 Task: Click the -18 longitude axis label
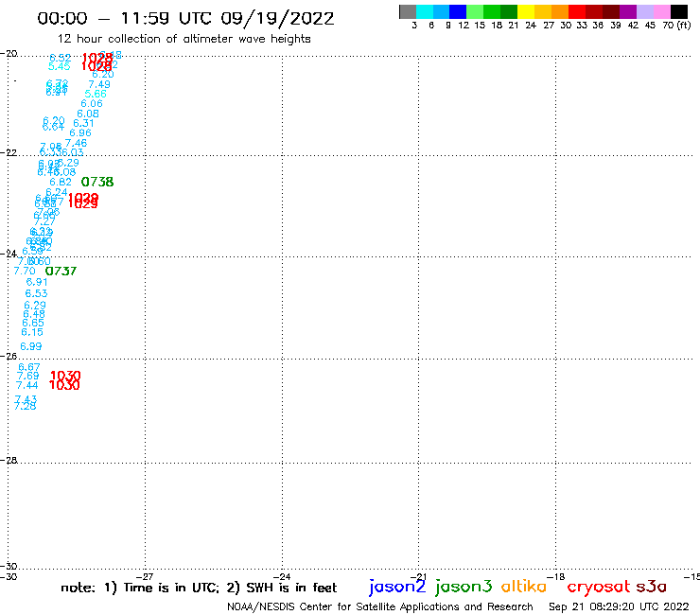(556, 576)
